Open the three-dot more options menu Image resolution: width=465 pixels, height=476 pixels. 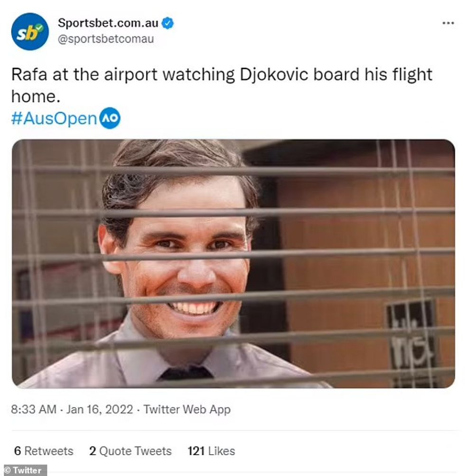click(448, 23)
